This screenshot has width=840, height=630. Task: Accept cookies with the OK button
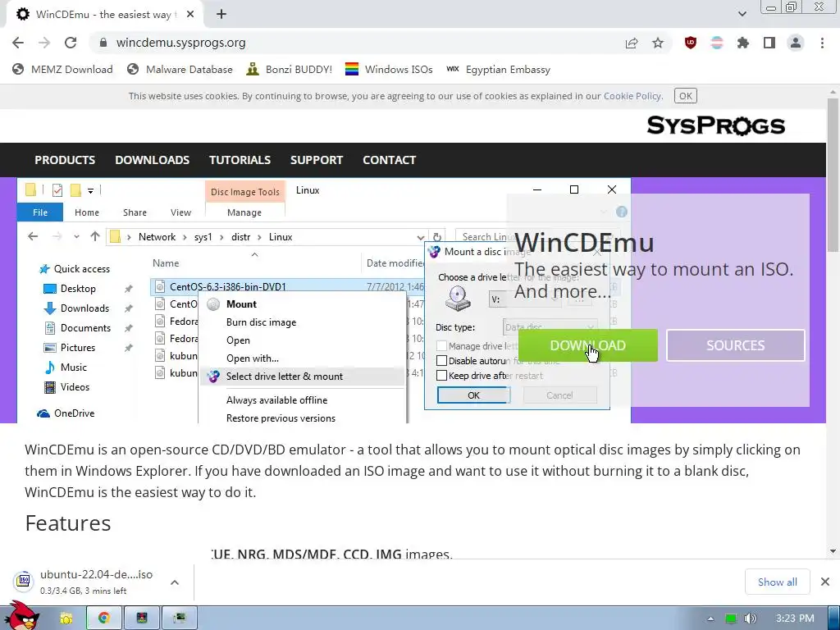686,96
